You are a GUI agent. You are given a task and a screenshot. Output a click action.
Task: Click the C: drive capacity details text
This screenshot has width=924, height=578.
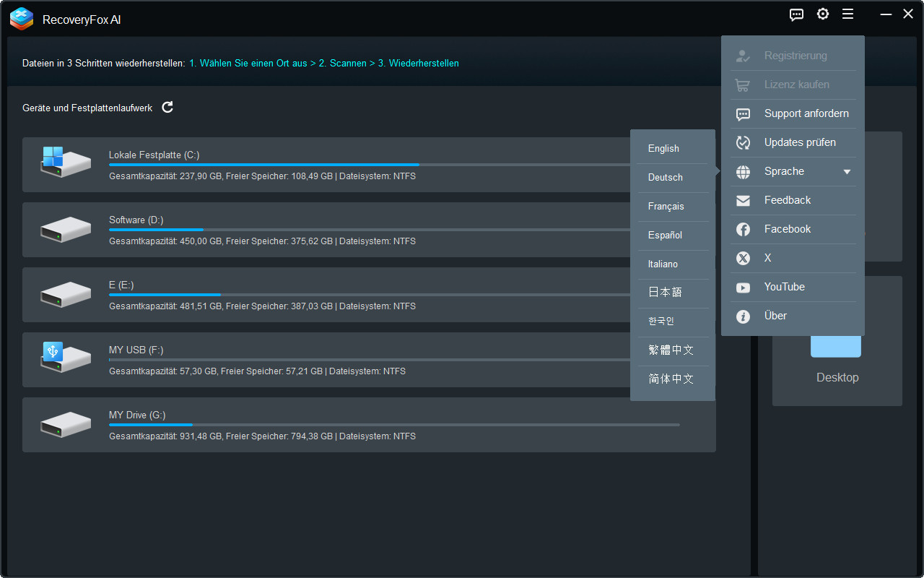262,176
